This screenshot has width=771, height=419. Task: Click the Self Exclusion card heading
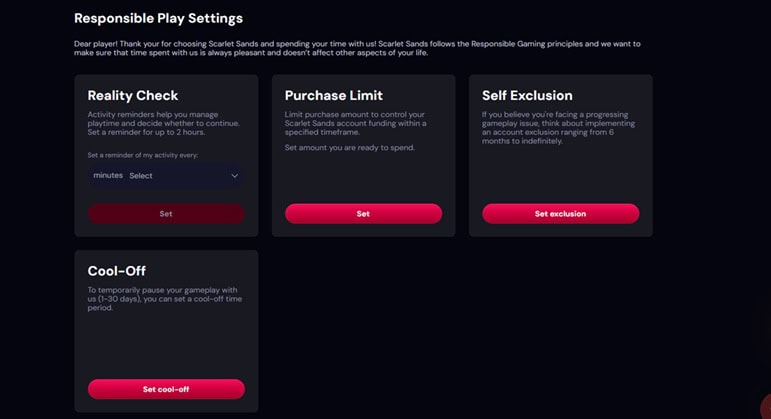coord(527,96)
